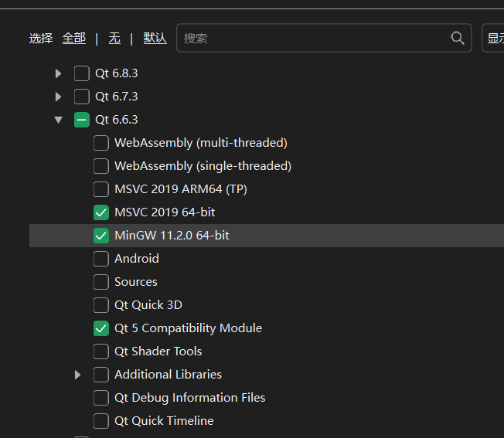Uncheck MSVC 2019 64-bit component
The height and width of the screenshot is (438, 504).
101,212
